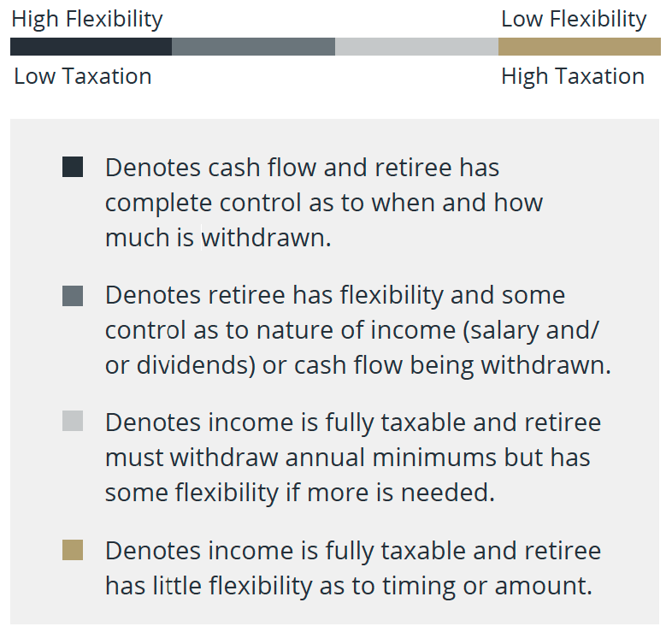Click 'has little flexibility as to timing' line
The width and height of the screenshot is (672, 644).
click(x=349, y=586)
